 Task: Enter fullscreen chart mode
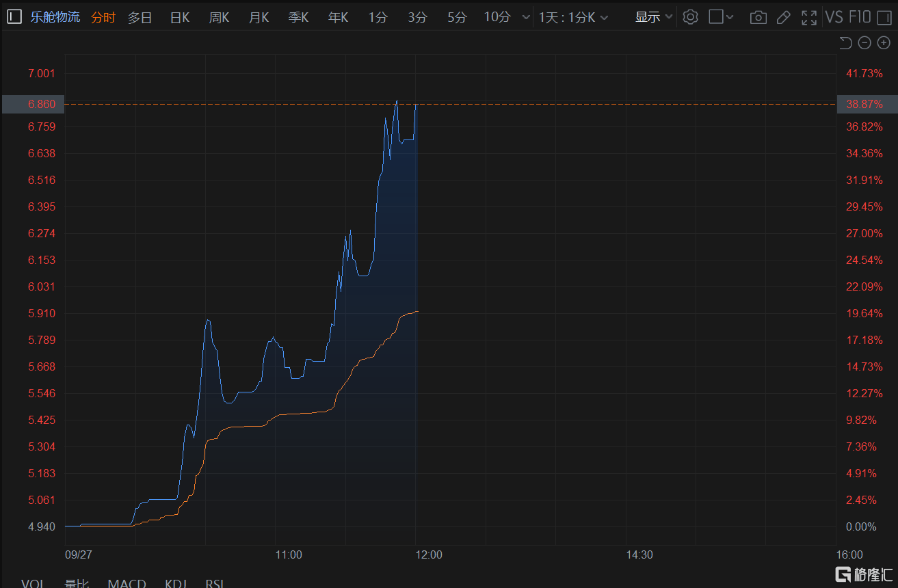point(809,17)
